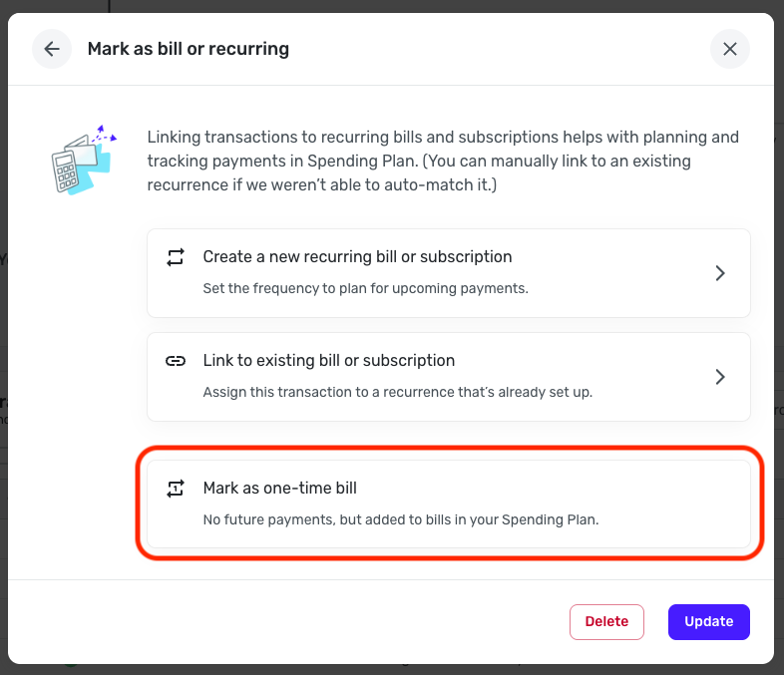Viewport: 784px width, 675px height.
Task: Expand Create a new recurring bill chevron
Action: [x=719, y=273]
